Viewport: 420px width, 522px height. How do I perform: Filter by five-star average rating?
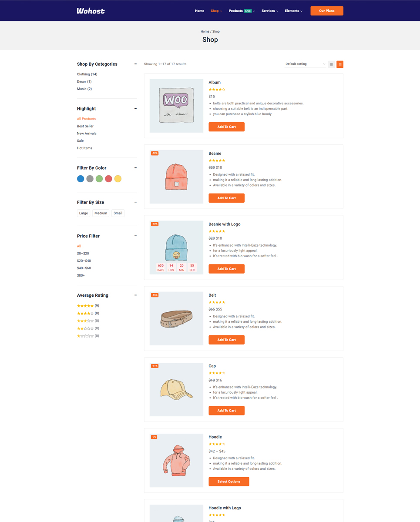85,306
